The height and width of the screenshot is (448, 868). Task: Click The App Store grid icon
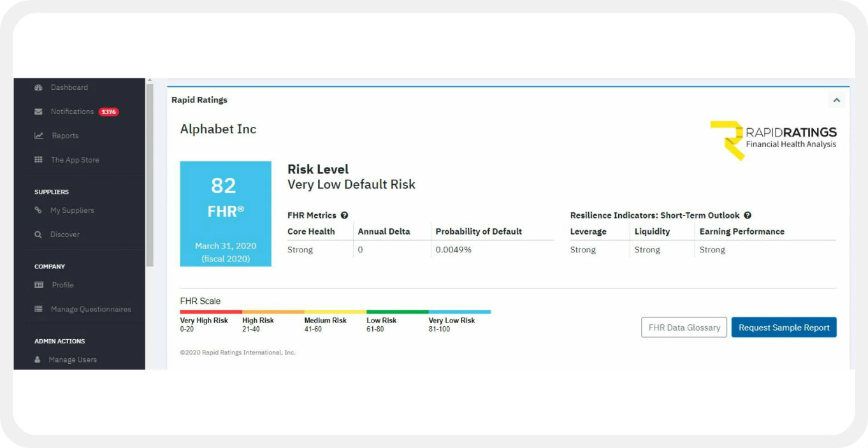pos(38,160)
